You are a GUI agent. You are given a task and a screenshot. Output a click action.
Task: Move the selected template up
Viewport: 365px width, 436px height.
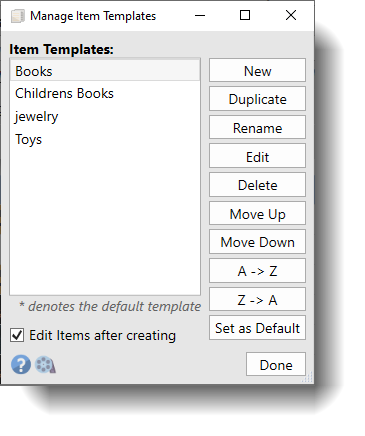(x=257, y=214)
